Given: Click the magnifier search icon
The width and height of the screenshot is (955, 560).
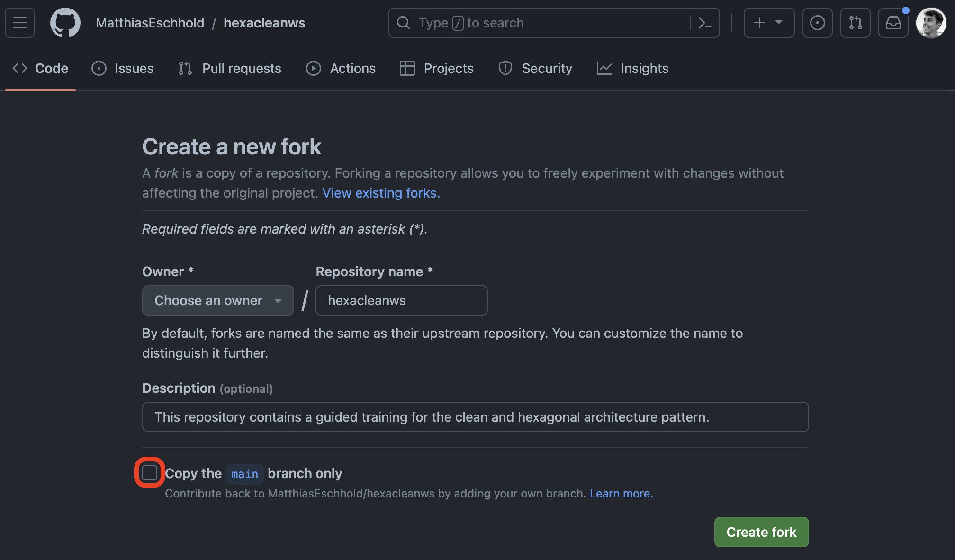Looking at the screenshot, I should [x=404, y=23].
